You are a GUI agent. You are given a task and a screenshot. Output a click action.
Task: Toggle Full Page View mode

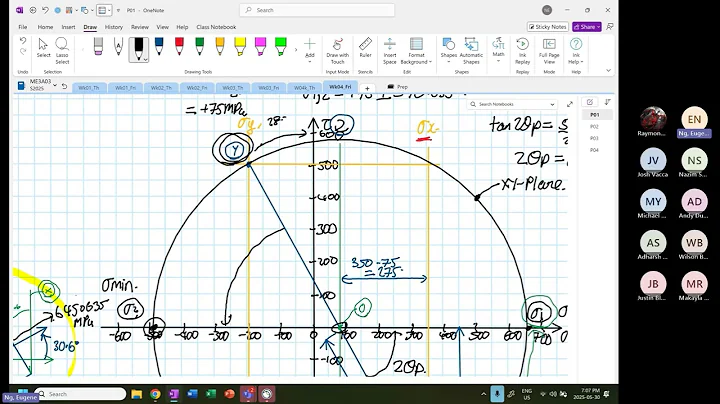(549, 50)
